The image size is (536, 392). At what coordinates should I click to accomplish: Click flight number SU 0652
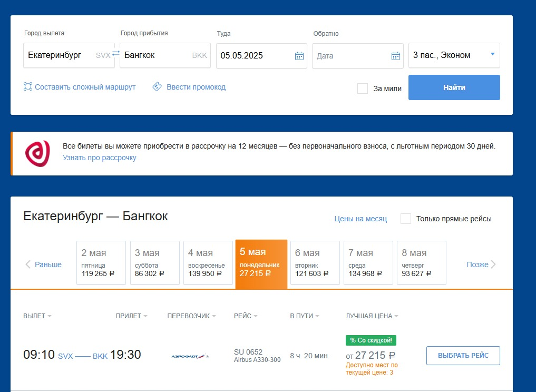click(x=248, y=352)
